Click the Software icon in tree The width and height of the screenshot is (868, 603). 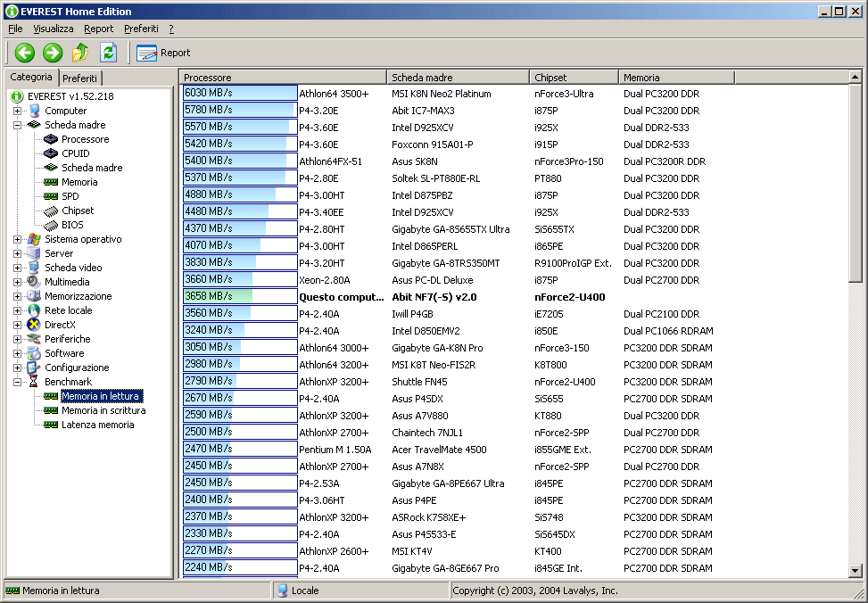pyautogui.click(x=34, y=353)
